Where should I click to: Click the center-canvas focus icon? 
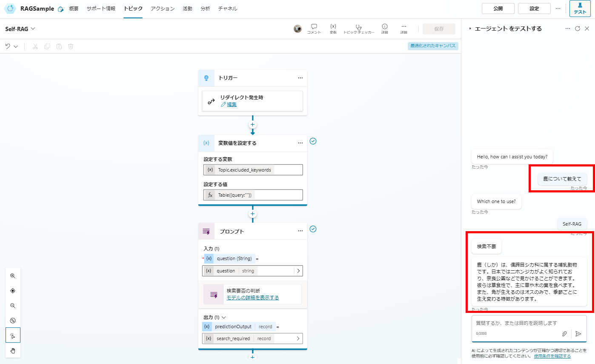[x=13, y=291]
